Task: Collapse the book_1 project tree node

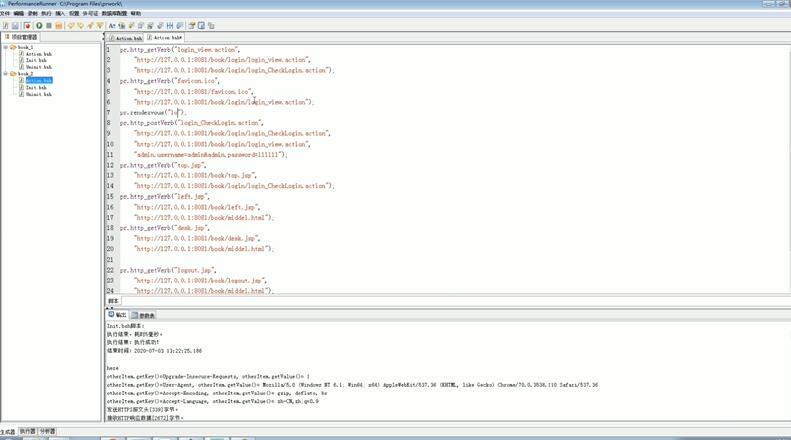Action: pos(6,47)
